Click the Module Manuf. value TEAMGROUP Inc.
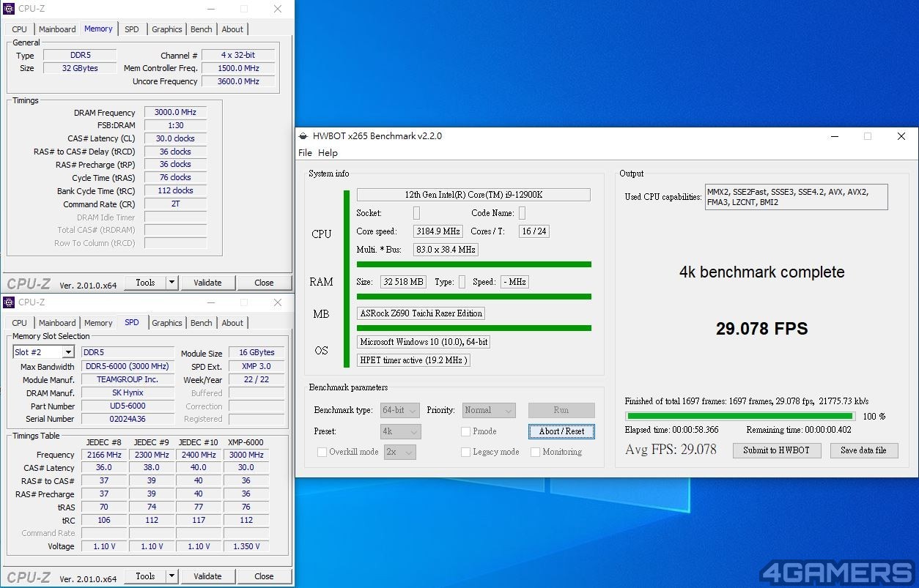Image resolution: width=919 pixels, height=588 pixels. pyautogui.click(x=128, y=379)
